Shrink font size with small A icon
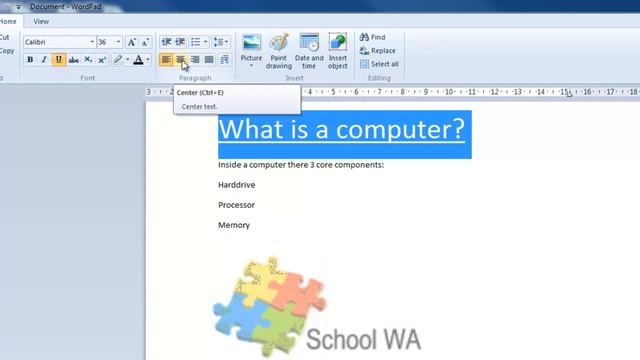 pyautogui.click(x=145, y=42)
